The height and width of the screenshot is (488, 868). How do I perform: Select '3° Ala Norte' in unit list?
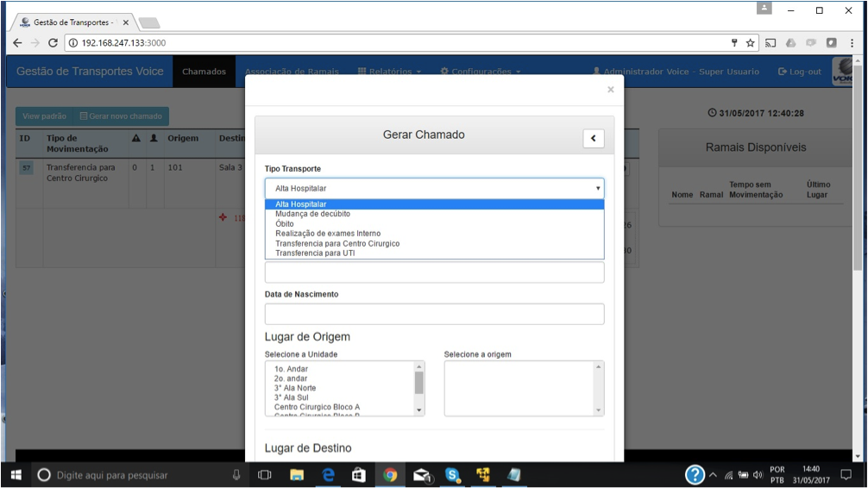point(295,388)
